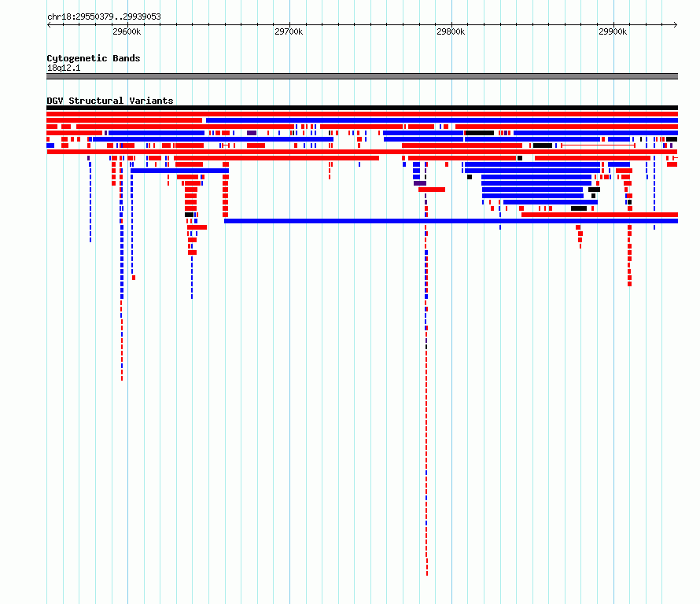
Task: Click the full-width red bar directly under black bar
Action: [362, 114]
